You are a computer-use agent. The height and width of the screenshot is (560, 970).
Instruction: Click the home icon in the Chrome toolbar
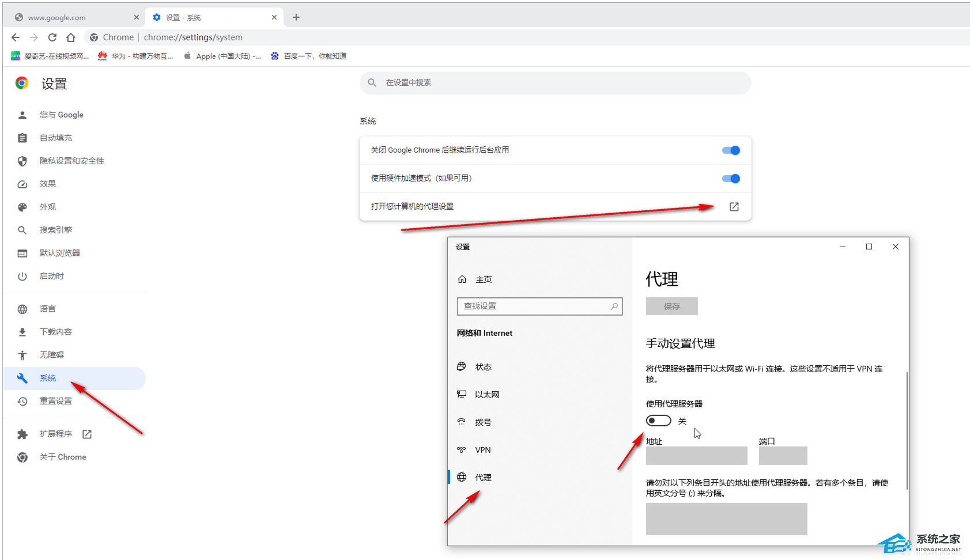pos(71,37)
